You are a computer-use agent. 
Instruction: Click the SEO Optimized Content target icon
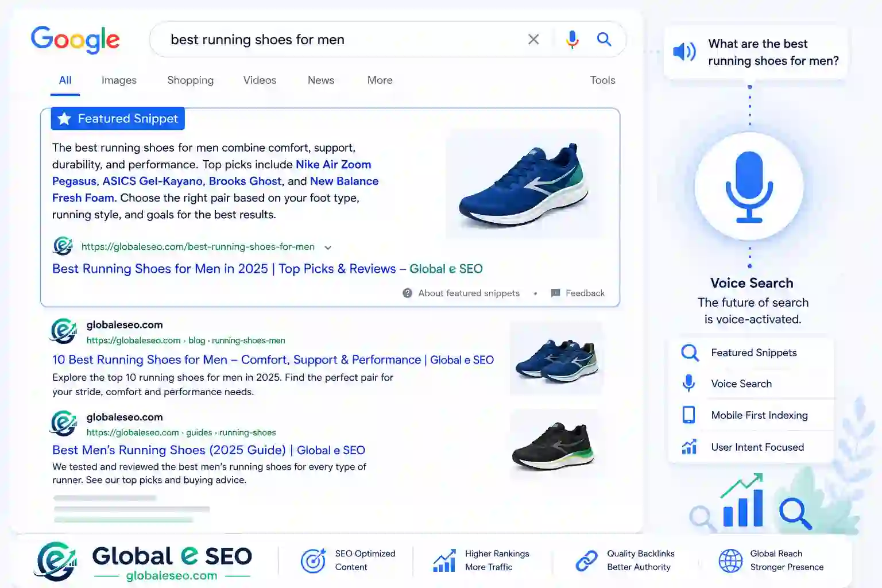[313, 560]
